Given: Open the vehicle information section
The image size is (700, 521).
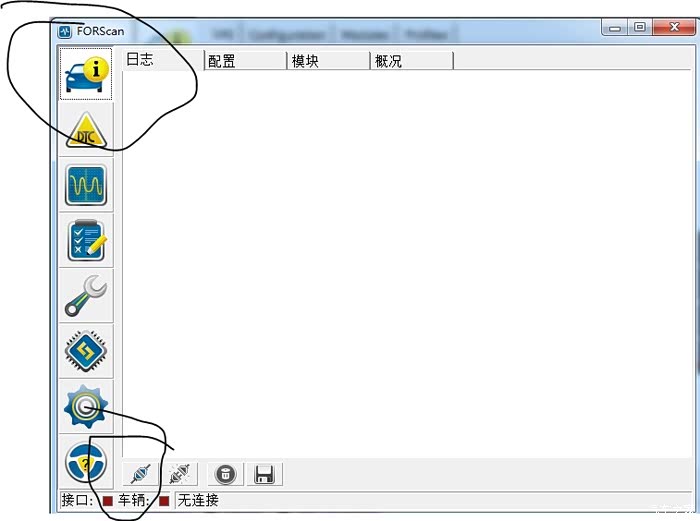Looking at the screenshot, I should click(x=86, y=74).
